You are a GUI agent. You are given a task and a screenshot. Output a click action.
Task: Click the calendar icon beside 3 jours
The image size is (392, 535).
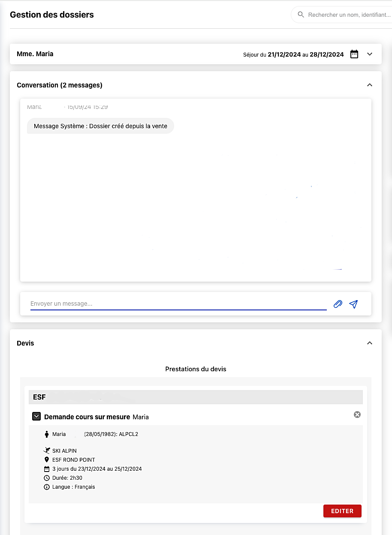[x=47, y=469]
